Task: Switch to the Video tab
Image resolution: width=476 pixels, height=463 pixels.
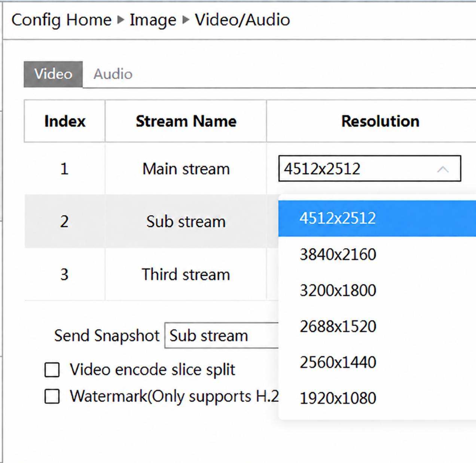Action: (53, 74)
